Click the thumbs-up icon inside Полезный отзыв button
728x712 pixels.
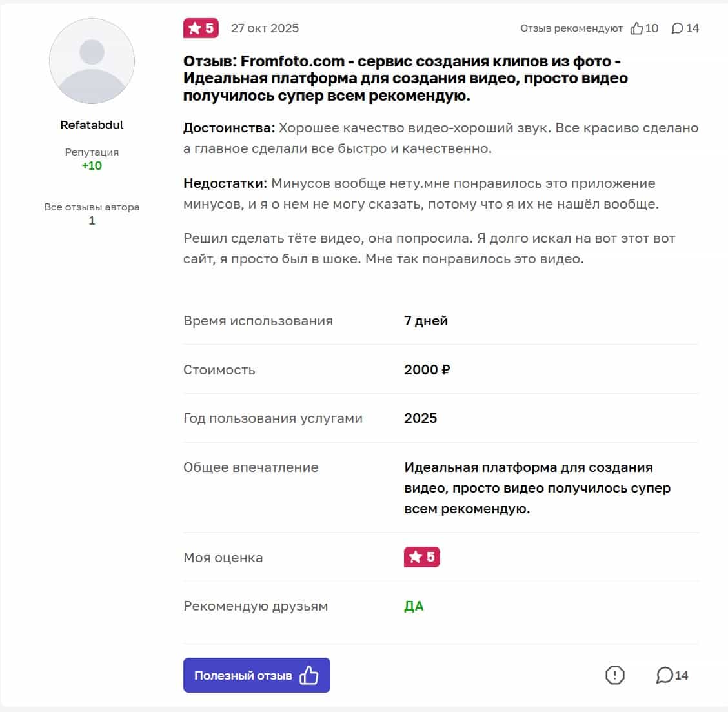[309, 675]
